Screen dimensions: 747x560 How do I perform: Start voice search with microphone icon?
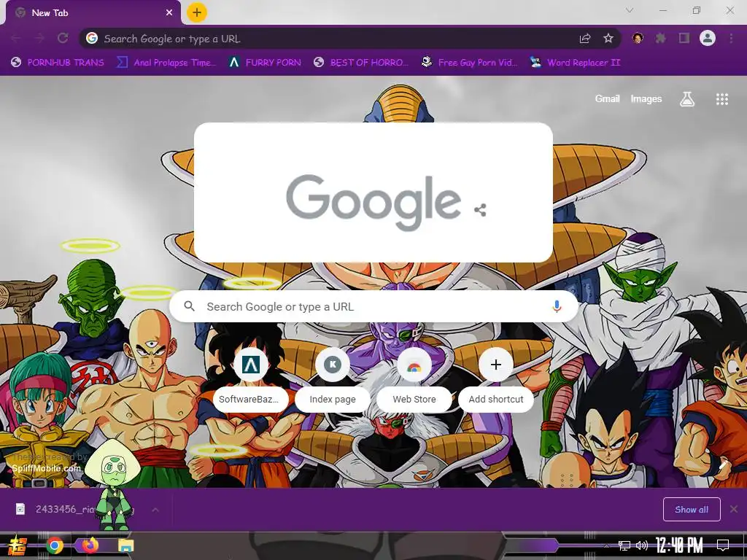(x=557, y=307)
